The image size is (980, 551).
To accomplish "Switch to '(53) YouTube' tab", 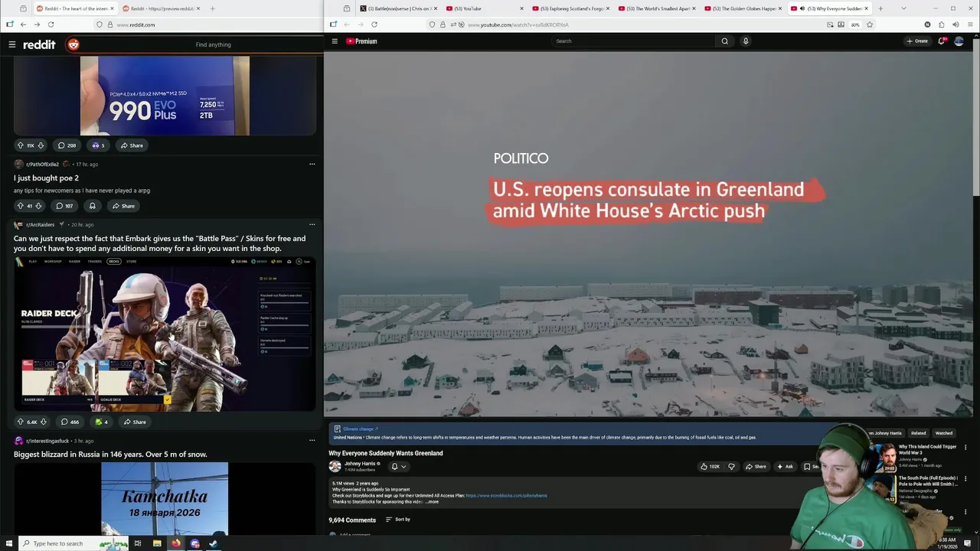I will click(484, 8).
